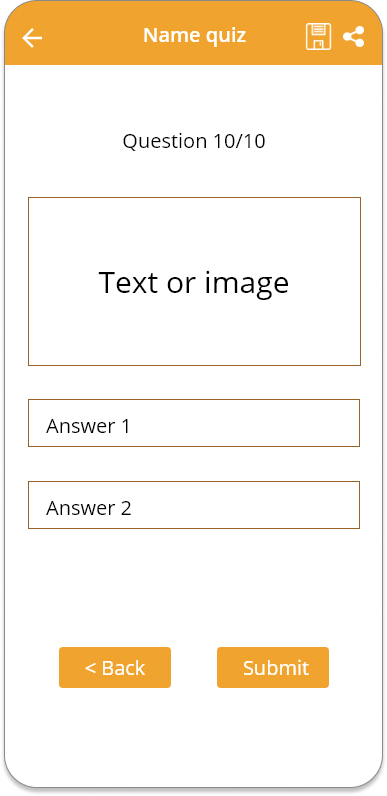Screen dimensions: 387x796
Task: Open the question image placeholder
Action: tap(195, 281)
